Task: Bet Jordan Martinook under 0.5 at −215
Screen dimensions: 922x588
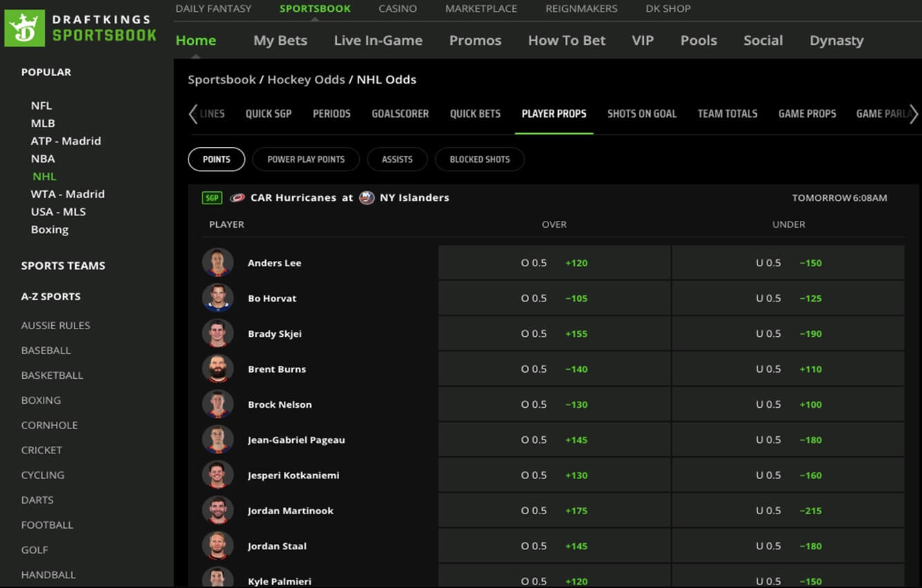Action: pyautogui.click(x=788, y=511)
